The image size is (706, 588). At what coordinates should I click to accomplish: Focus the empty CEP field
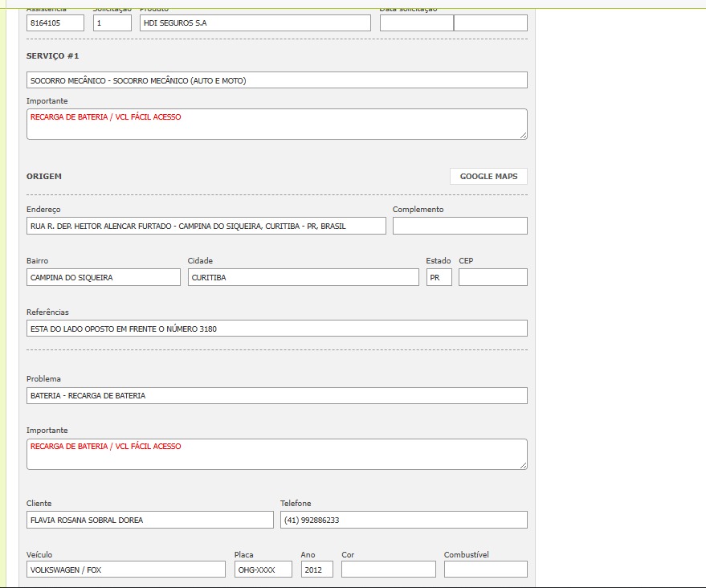tap(492, 277)
